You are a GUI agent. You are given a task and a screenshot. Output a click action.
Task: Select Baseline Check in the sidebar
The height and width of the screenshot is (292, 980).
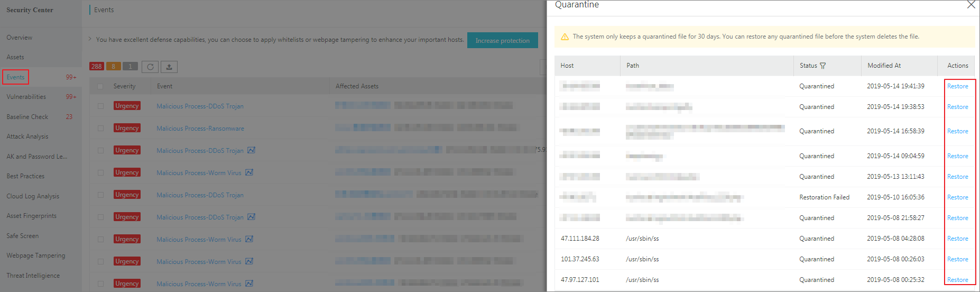pos(27,117)
